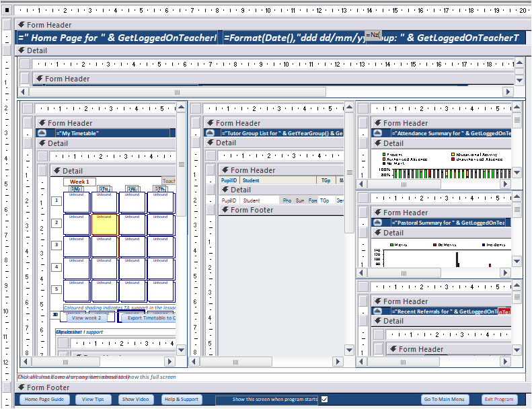
Task: Toggle Show this screen when program starts checkbox
Action: coord(324,399)
